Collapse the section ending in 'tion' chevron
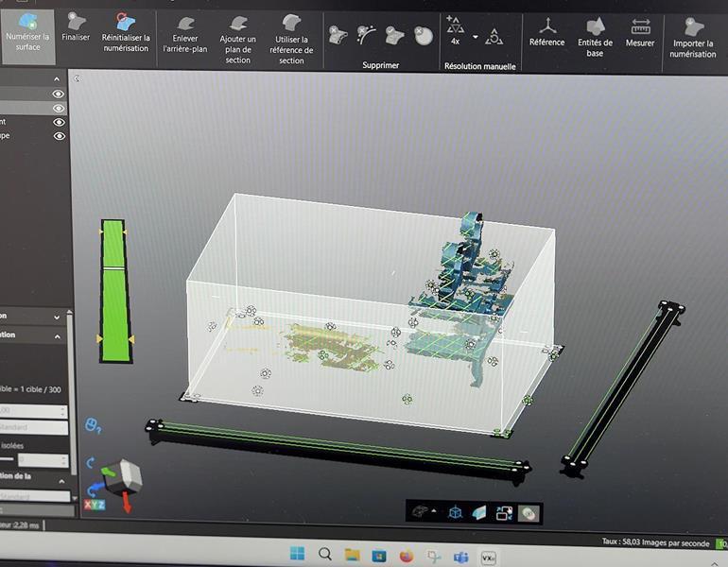 click(x=57, y=336)
